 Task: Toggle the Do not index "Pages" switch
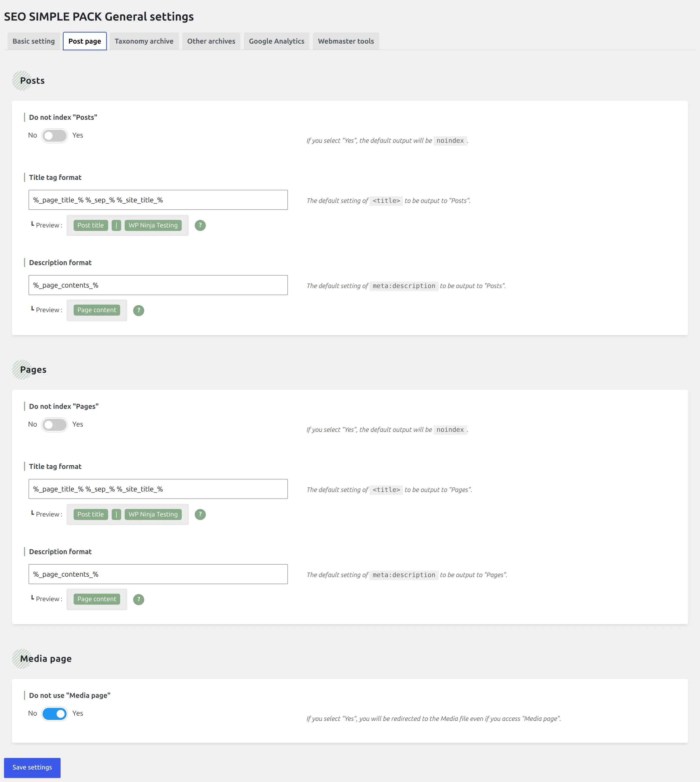(x=55, y=425)
